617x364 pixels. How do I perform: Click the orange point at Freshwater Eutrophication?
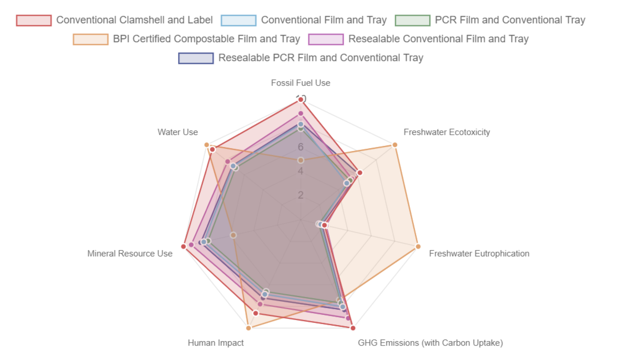coord(418,246)
